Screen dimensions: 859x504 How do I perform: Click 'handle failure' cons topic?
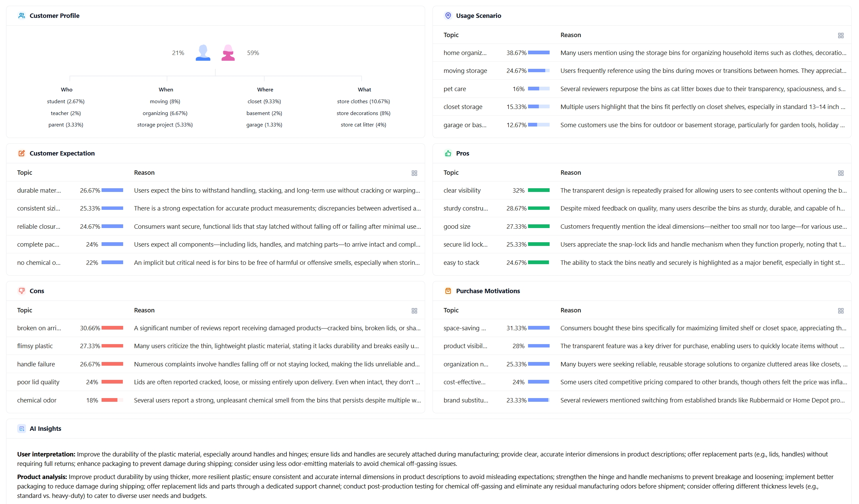(36, 364)
